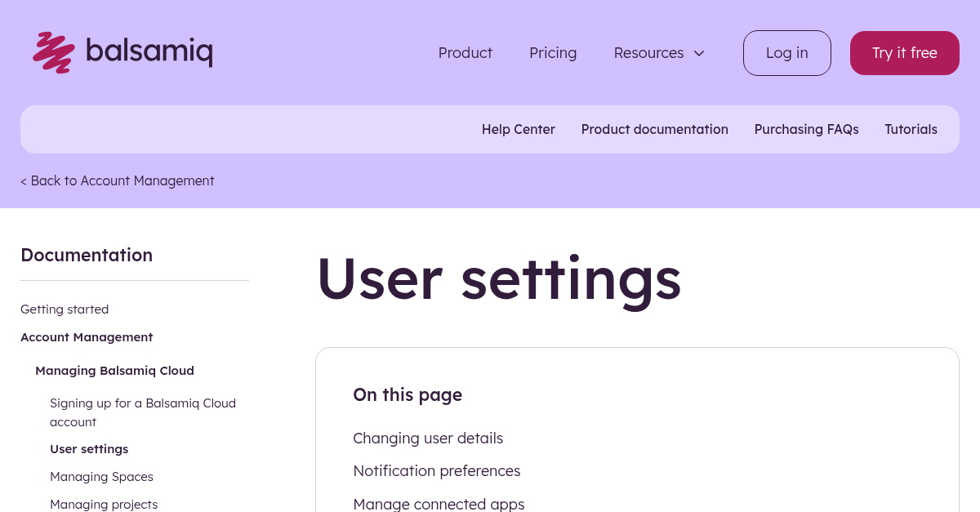This screenshot has width=980, height=512.
Task: Open Getting started in sidebar
Action: point(65,309)
